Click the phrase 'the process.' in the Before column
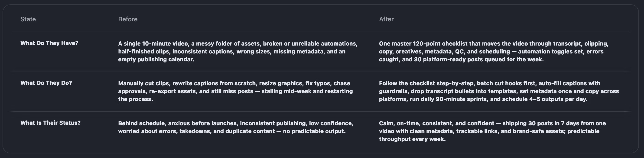 coord(135,99)
